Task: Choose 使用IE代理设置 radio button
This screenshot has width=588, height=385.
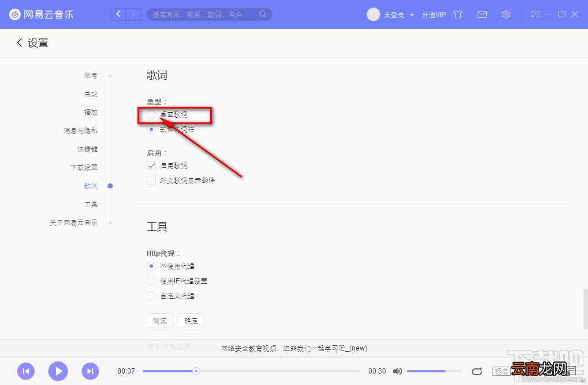Action: (x=151, y=281)
